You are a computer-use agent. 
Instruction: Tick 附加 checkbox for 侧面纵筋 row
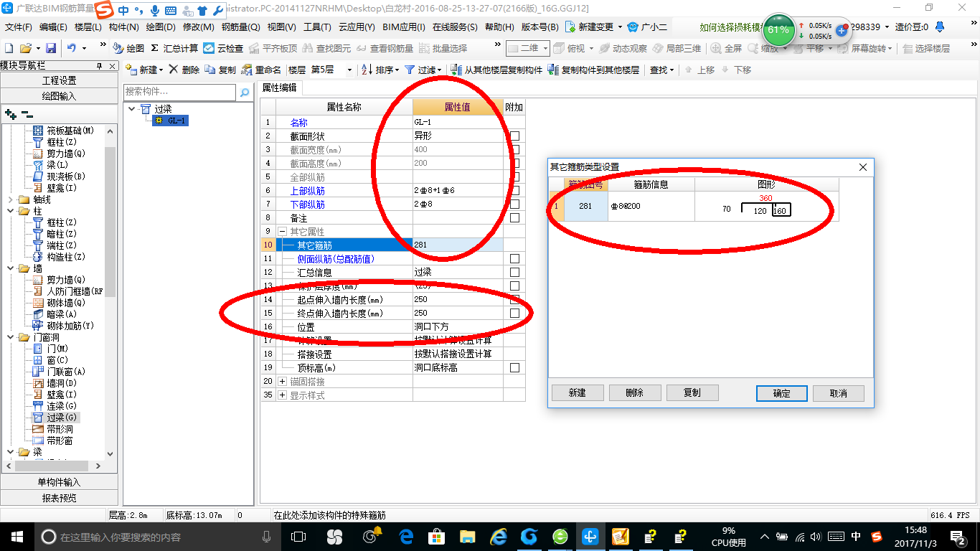pyautogui.click(x=514, y=259)
